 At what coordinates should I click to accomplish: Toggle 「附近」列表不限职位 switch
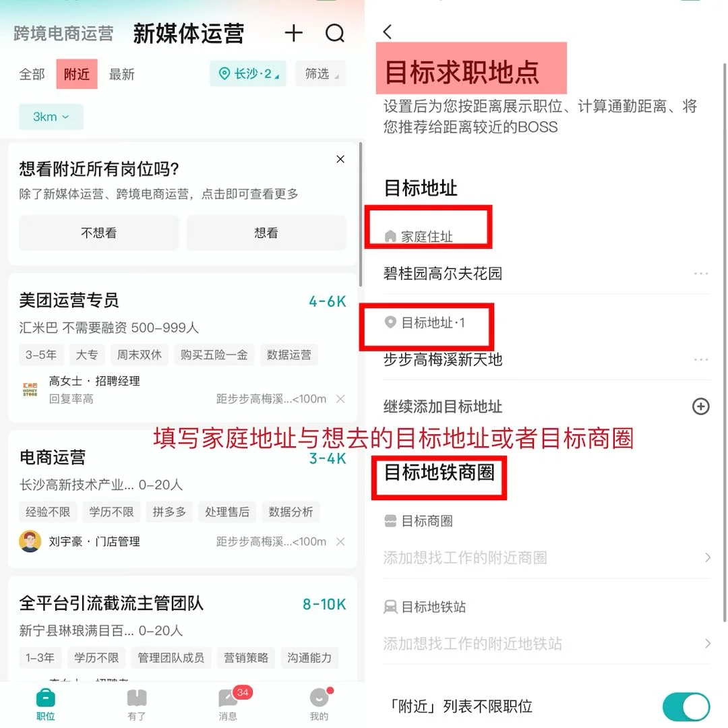pyautogui.click(x=686, y=706)
